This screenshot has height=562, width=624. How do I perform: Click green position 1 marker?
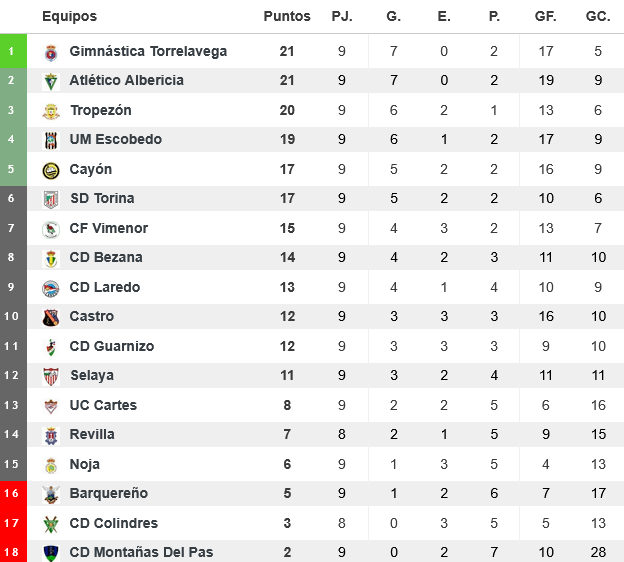tap(11, 51)
